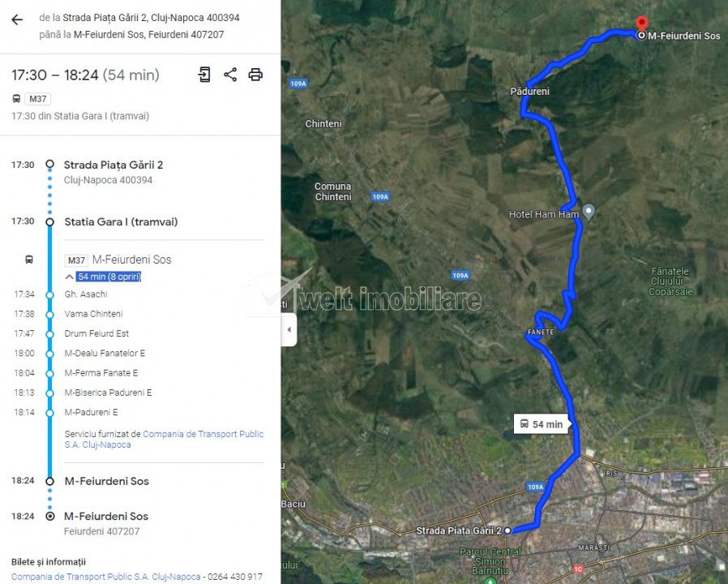The width and height of the screenshot is (728, 584).
Task: Click the red destination pin marker
Action: coord(641,24)
